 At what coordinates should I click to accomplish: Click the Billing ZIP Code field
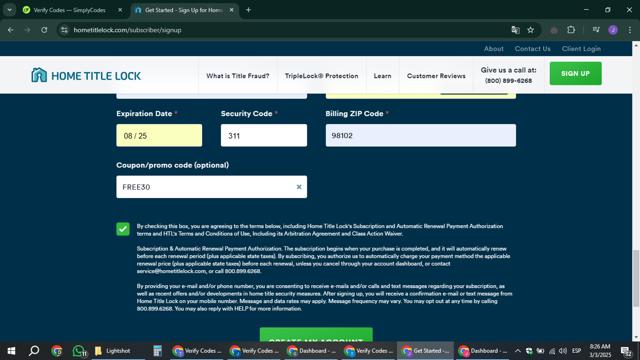tap(421, 136)
